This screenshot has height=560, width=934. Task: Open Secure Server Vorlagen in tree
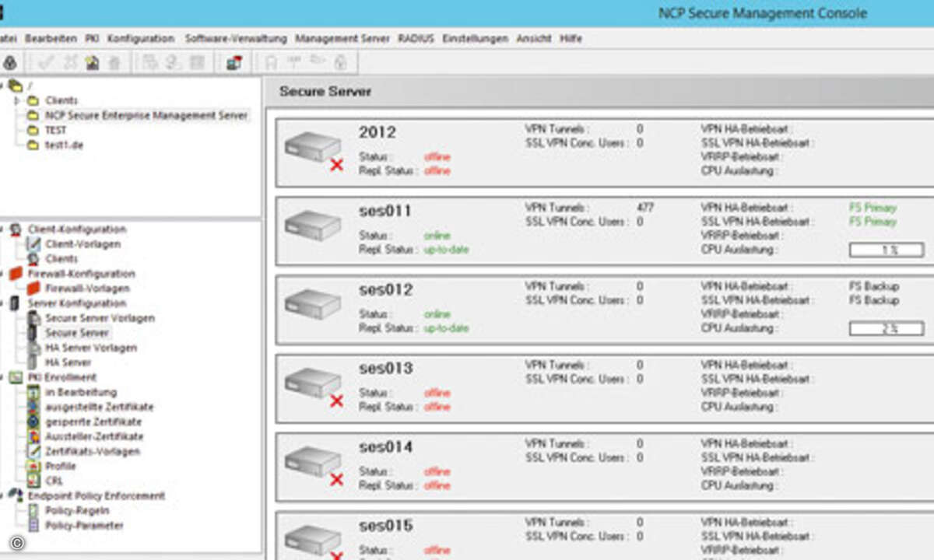tap(100, 318)
